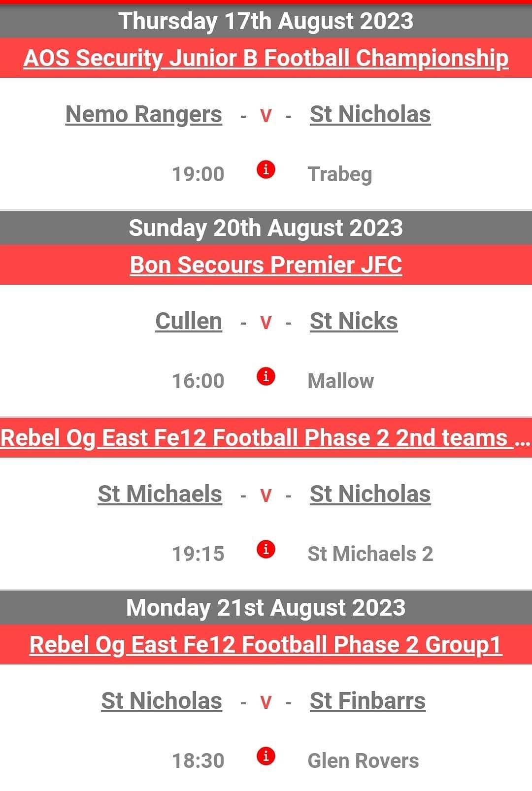Open Nemo Rangers team page
Viewport: 532px width, 791px height.
[x=144, y=115]
